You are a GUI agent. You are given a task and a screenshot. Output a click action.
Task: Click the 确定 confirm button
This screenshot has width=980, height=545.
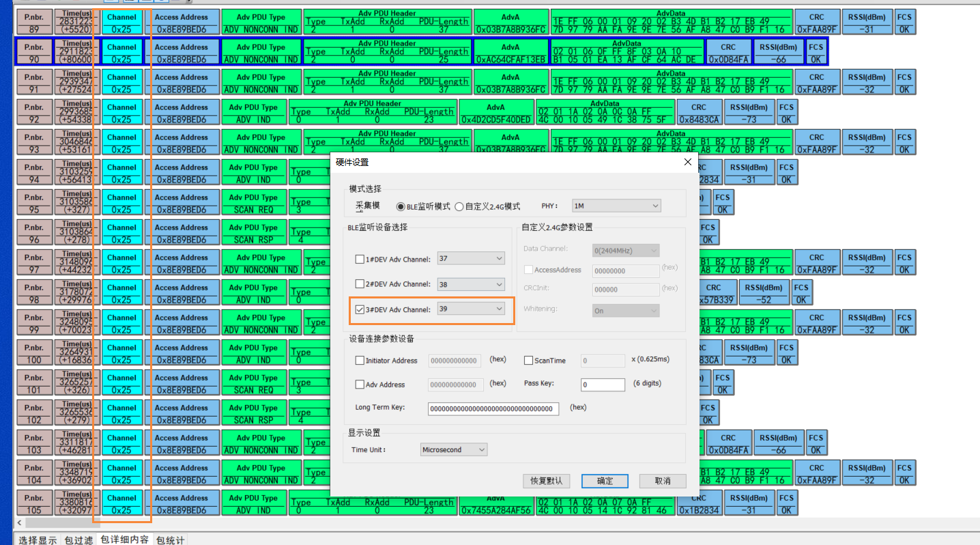pyautogui.click(x=605, y=481)
